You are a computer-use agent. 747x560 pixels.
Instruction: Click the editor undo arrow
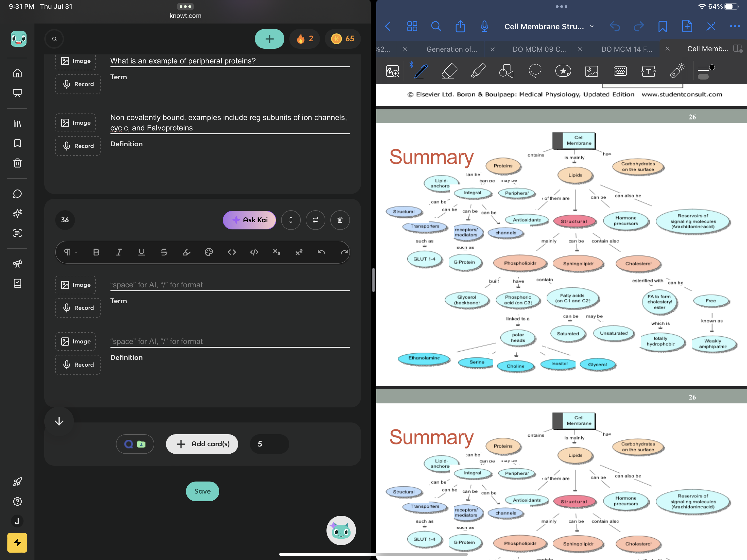(x=322, y=252)
